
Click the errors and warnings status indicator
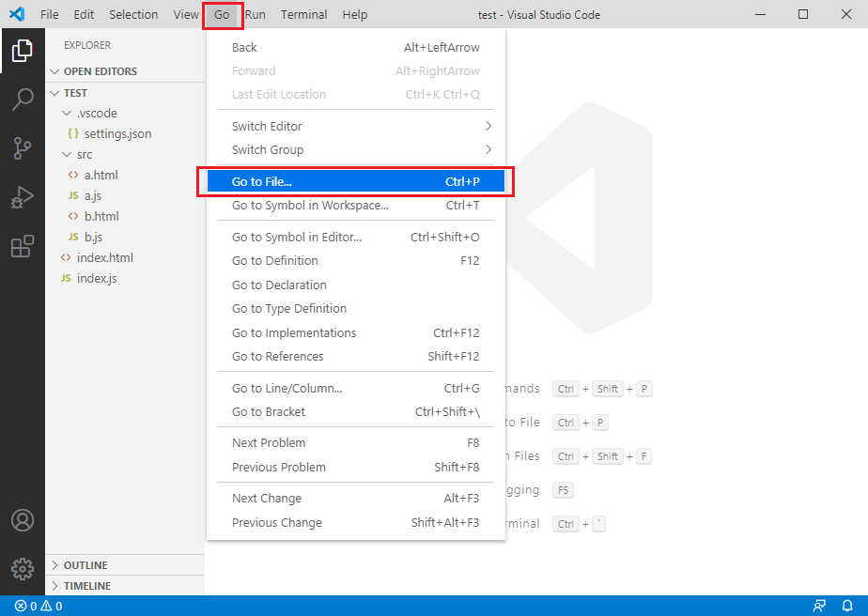tap(39, 606)
